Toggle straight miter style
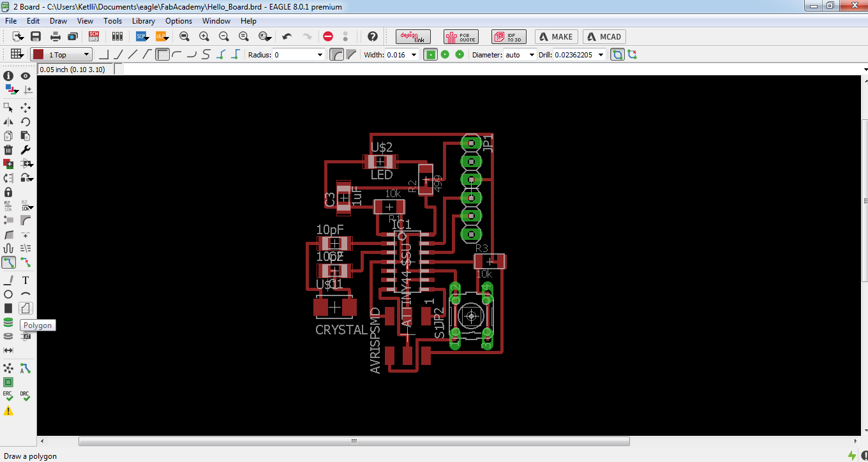The image size is (868, 462). 351,55
